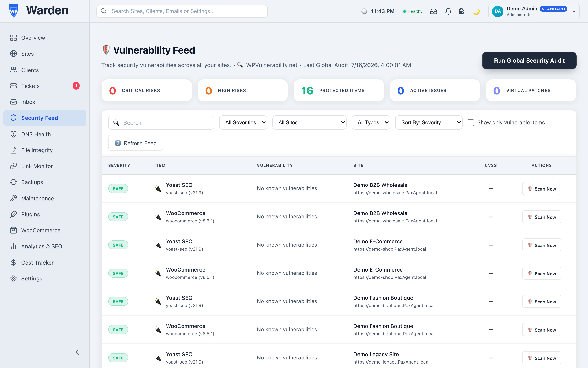Click the Link Monitor chain icon

(x=13, y=166)
